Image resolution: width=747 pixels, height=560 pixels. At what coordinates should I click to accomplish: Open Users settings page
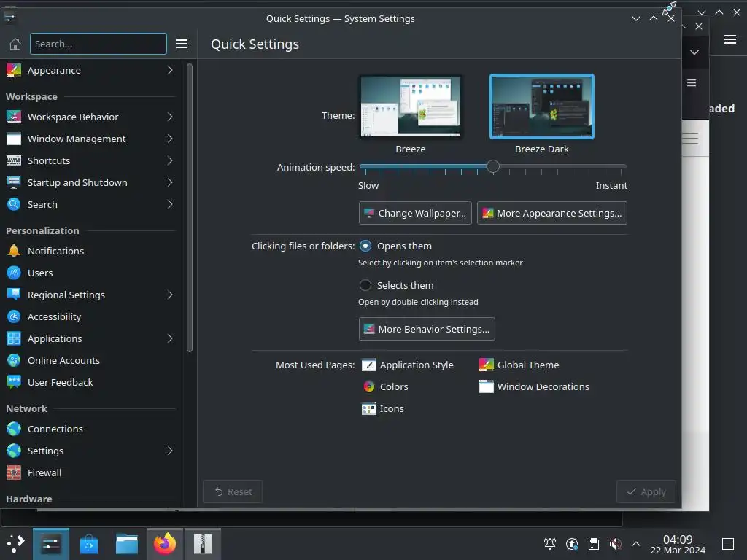[90, 273]
